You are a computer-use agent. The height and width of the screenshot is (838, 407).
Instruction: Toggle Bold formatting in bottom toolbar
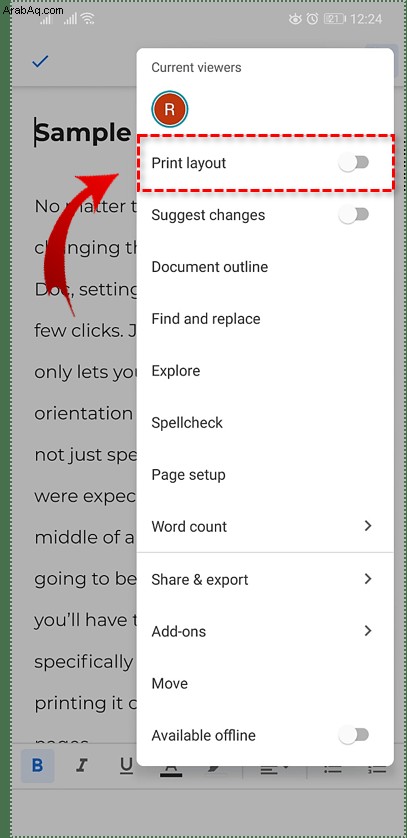[x=37, y=765]
